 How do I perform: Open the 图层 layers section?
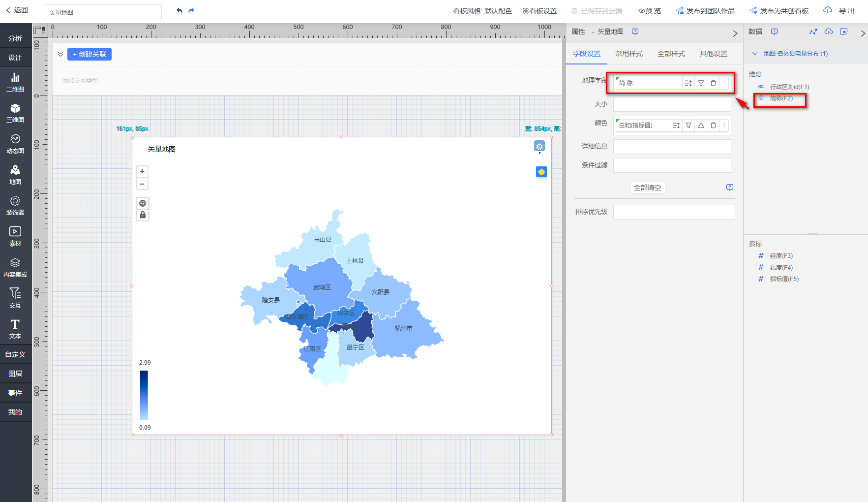point(15,374)
